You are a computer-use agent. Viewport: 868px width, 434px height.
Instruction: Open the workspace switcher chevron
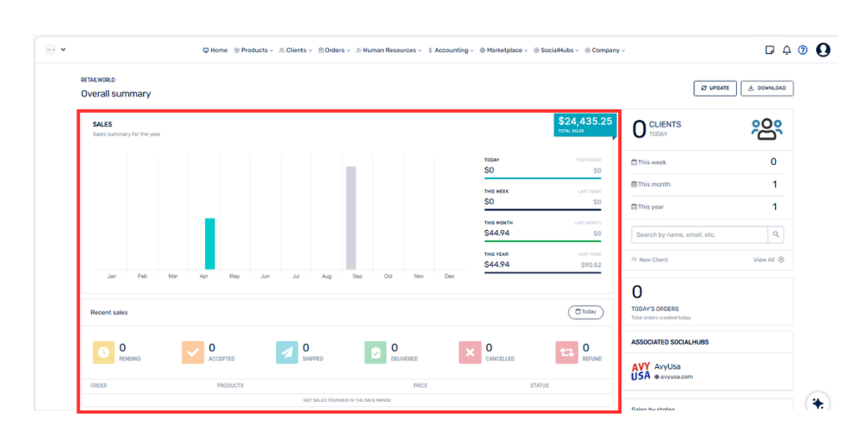(x=63, y=49)
